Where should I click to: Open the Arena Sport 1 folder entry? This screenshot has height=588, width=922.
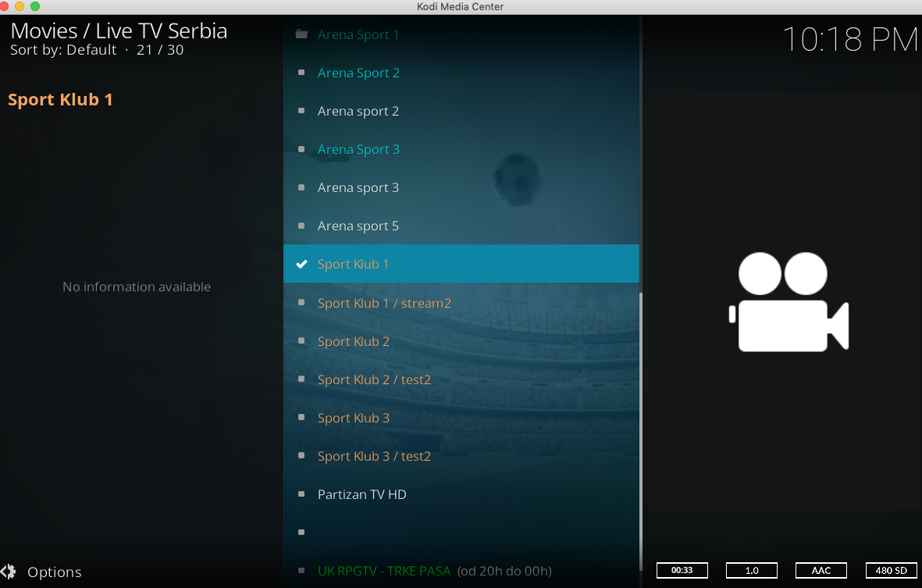click(461, 34)
